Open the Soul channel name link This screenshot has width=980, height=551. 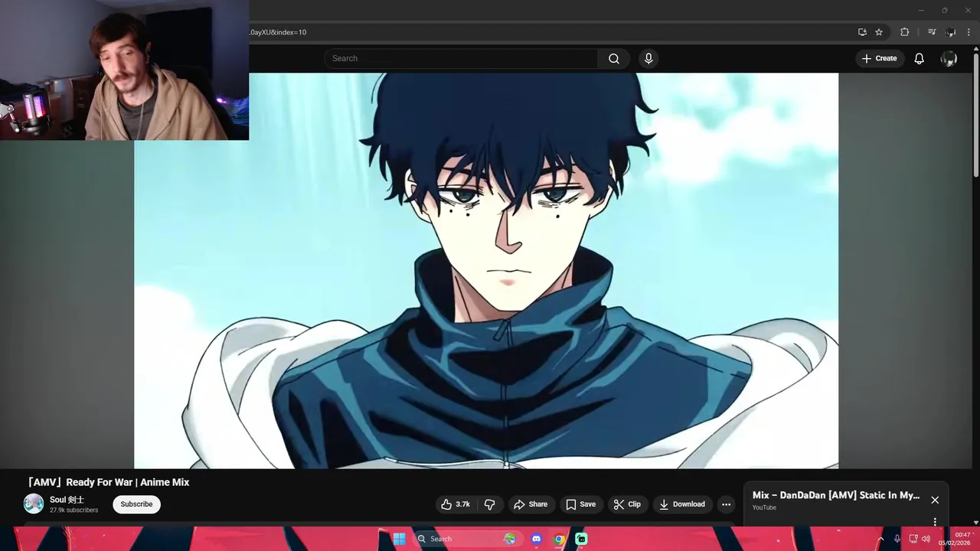[x=67, y=500]
